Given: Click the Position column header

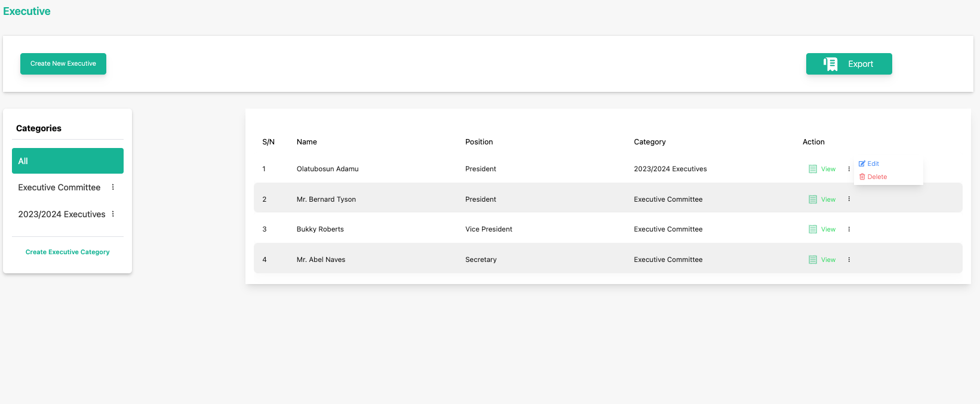Looking at the screenshot, I should 479,142.
